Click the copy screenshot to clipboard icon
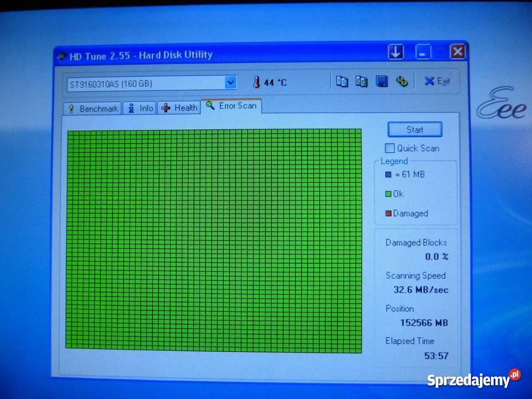The width and height of the screenshot is (532, 399). (x=361, y=81)
